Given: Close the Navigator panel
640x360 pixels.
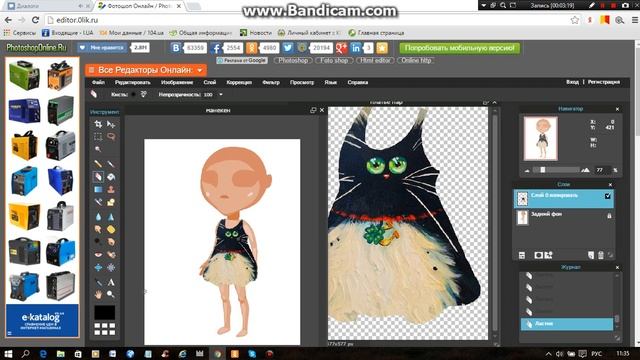Looking at the screenshot, I should point(617,109).
